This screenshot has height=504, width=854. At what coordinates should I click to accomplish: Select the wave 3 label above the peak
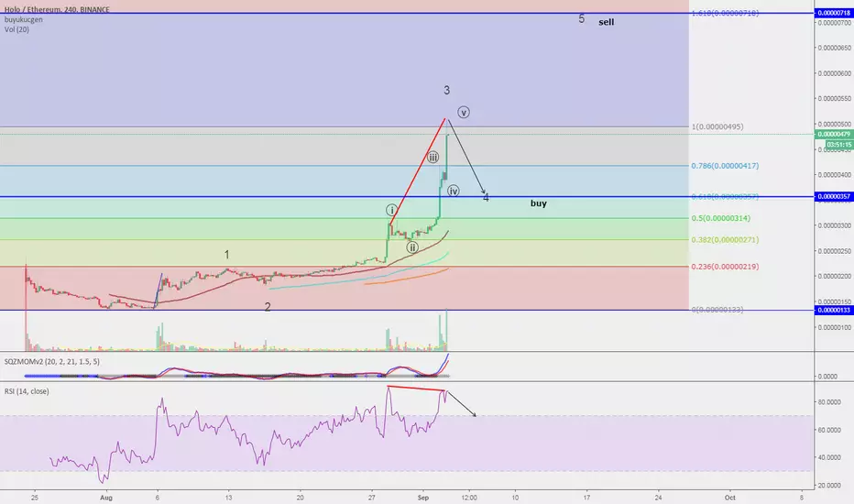[x=446, y=91]
